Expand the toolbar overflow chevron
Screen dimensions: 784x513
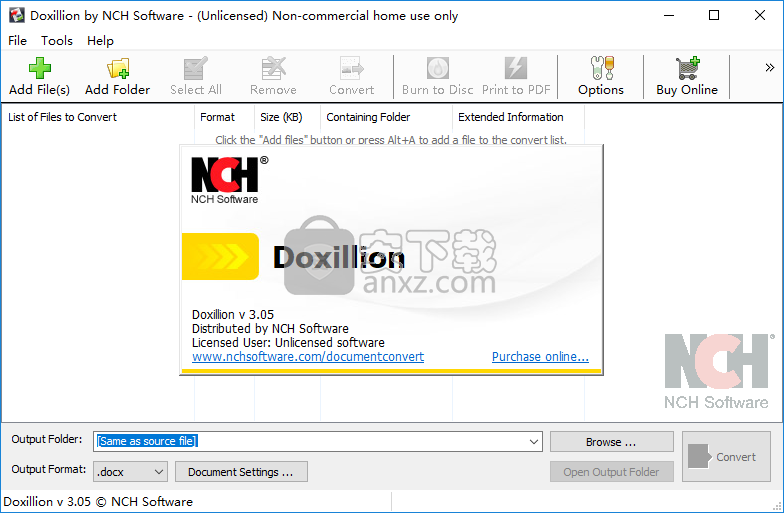point(770,68)
